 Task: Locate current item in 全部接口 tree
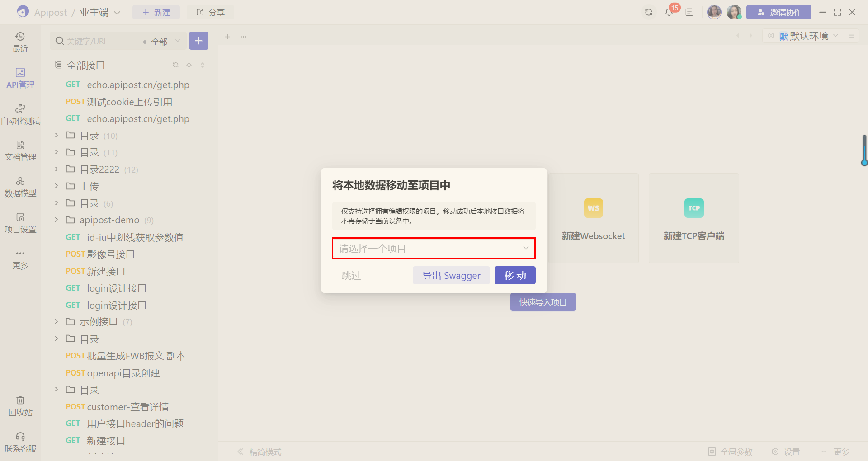[189, 65]
